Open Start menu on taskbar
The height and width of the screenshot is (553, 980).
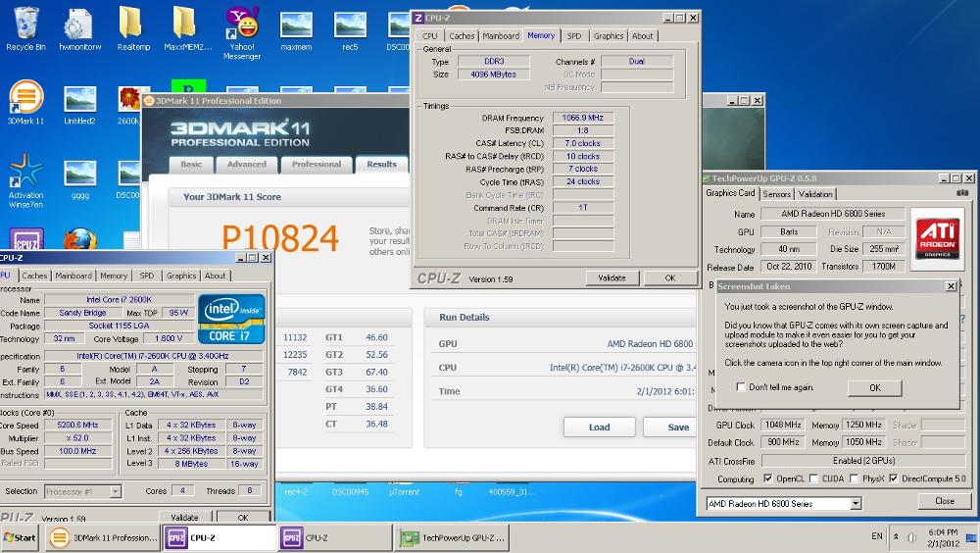pos(20,537)
